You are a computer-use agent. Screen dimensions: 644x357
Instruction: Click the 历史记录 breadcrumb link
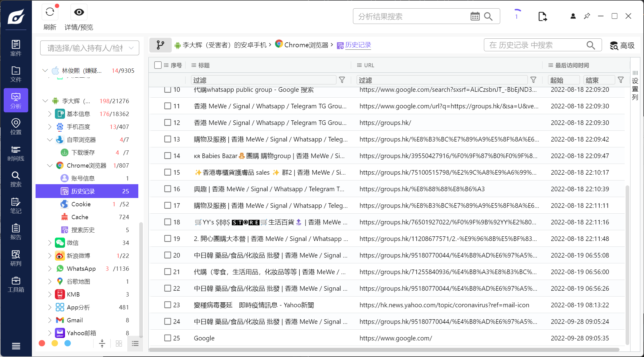click(358, 45)
